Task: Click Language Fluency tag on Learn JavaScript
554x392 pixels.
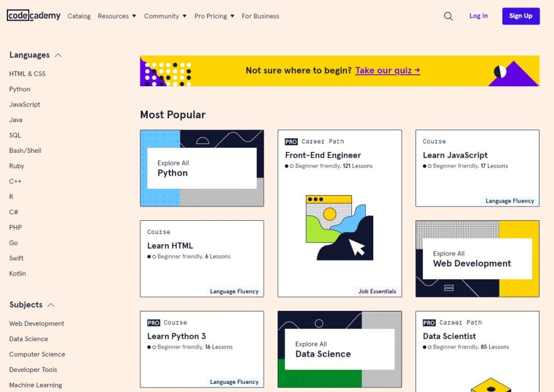Action: pyautogui.click(x=510, y=201)
